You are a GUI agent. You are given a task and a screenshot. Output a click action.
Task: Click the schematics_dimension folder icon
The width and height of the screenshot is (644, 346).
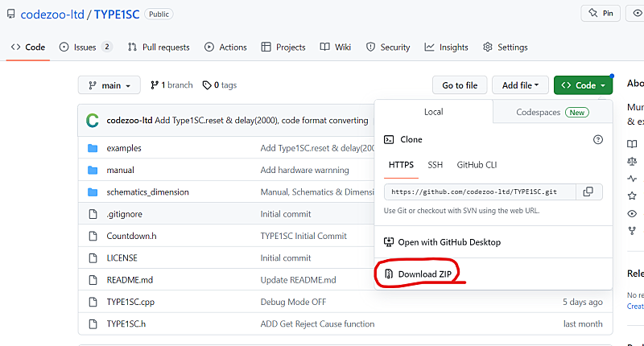coord(93,192)
